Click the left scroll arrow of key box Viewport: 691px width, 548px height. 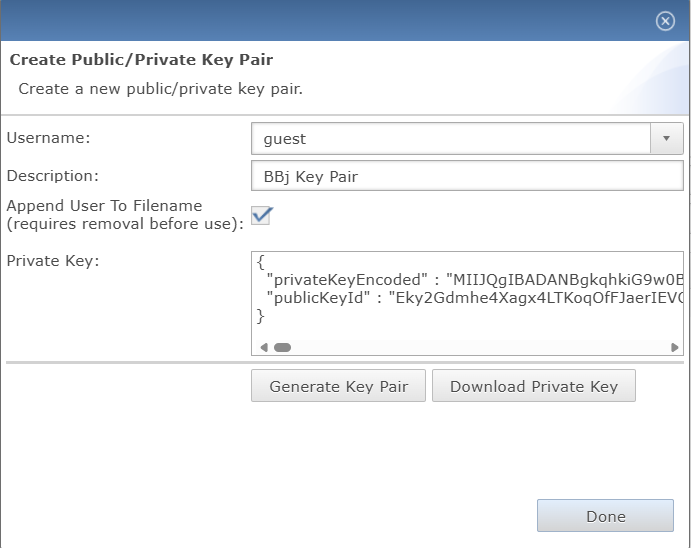coord(264,348)
